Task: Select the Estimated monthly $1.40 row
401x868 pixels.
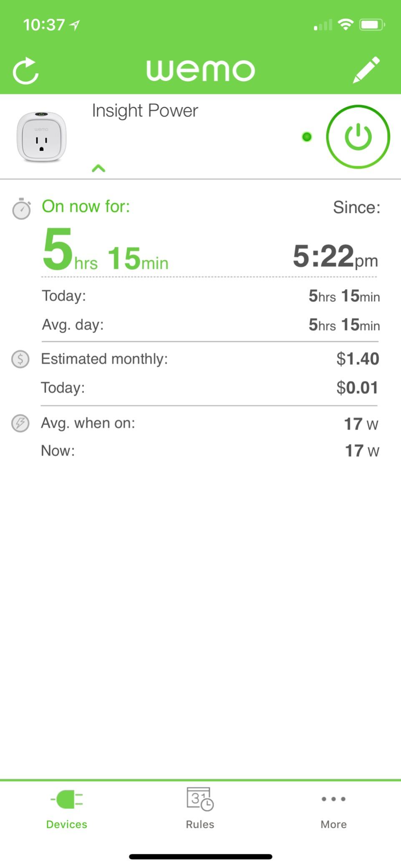Action: click(210, 359)
